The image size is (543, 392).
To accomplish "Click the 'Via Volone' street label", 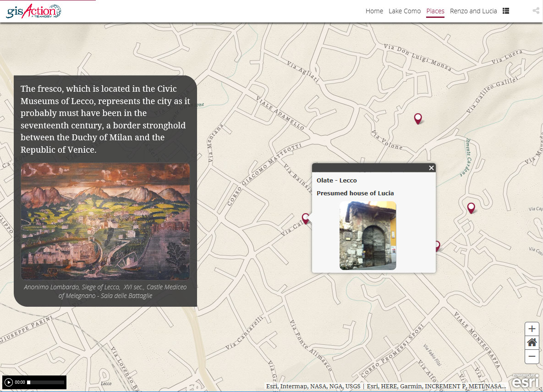I will (387, 140).
